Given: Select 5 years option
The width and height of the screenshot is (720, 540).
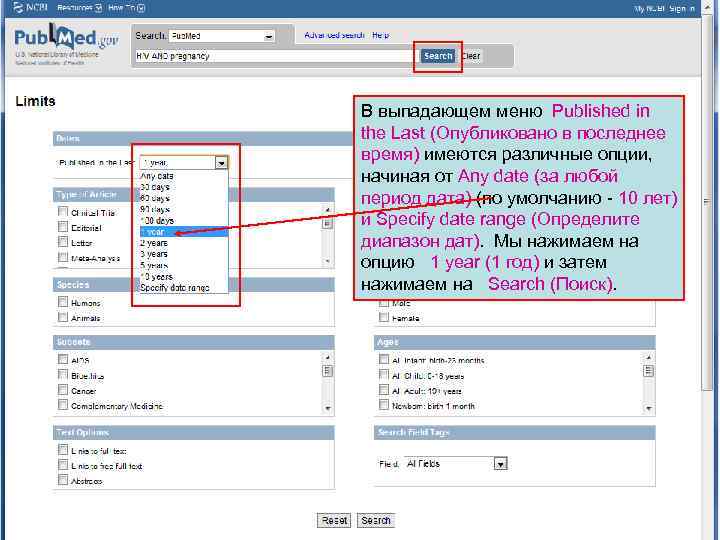Looking at the screenshot, I should click(184, 265).
